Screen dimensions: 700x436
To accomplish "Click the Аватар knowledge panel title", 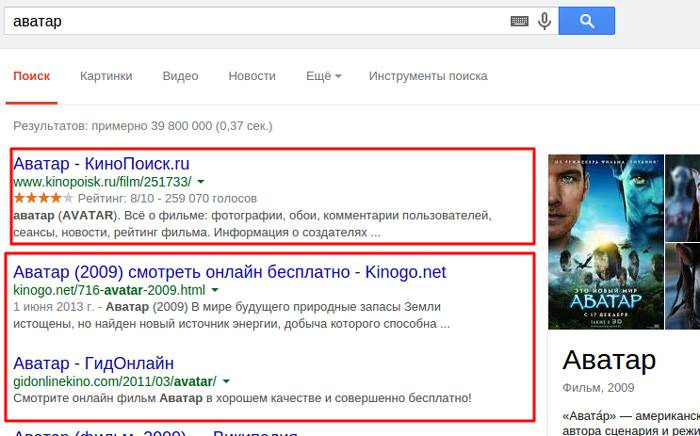I will point(609,360).
